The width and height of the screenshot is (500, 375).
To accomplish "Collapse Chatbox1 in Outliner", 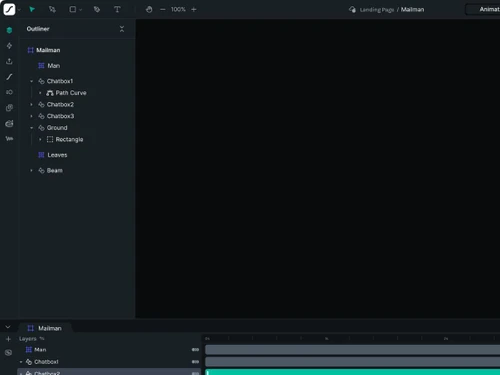I will coord(32,81).
